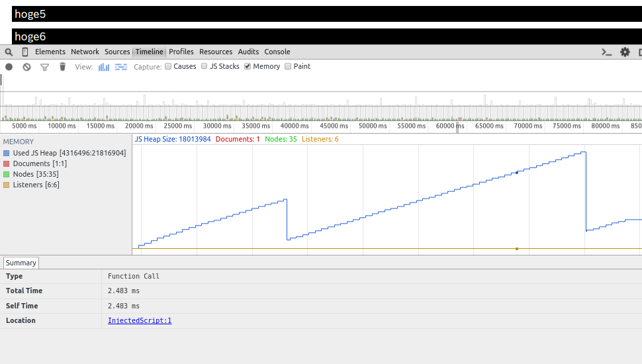Image resolution: width=642 pixels, height=364 pixels.
Task: Toggle Used JS Heap counter swatch
Action: [6, 153]
